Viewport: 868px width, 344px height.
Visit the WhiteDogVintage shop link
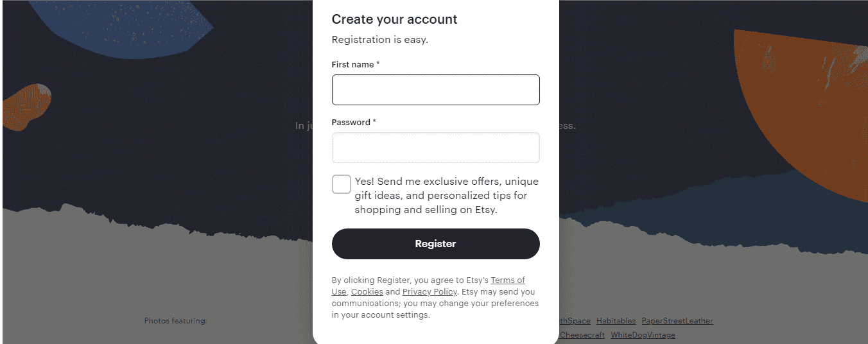(x=643, y=335)
